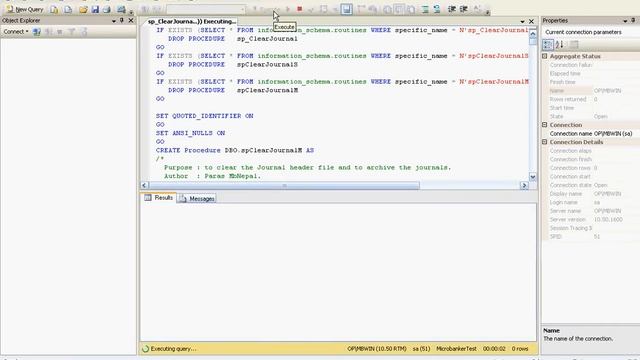Click the Disconnect icon in Object Explorer

click(49, 31)
